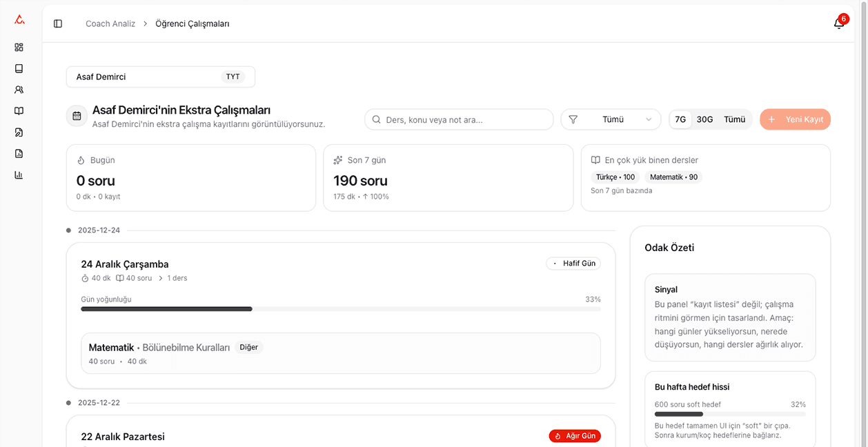Open the Matematik Bölünebilme Kuralları entry
Viewport: 868px width, 447px height.
pos(340,353)
